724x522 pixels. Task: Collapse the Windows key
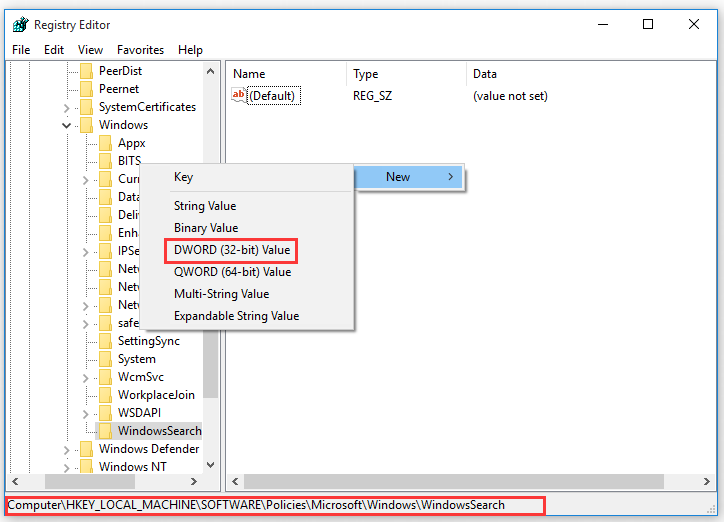[66, 126]
